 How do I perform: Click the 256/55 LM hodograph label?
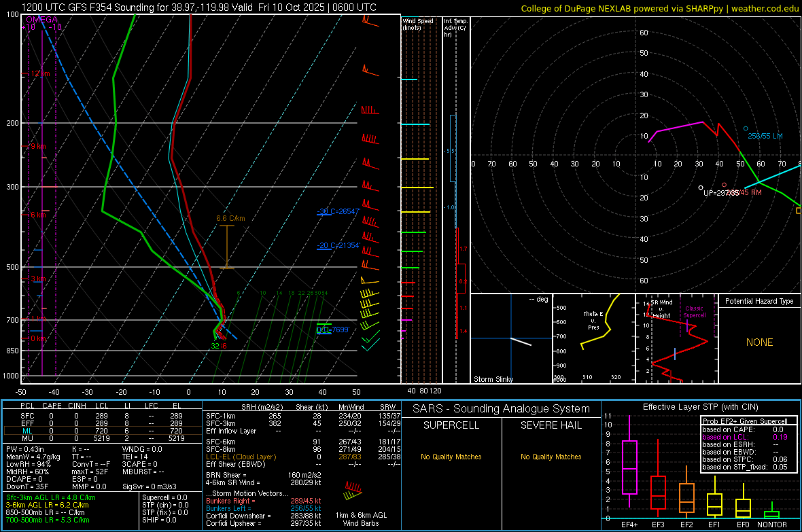(765, 136)
